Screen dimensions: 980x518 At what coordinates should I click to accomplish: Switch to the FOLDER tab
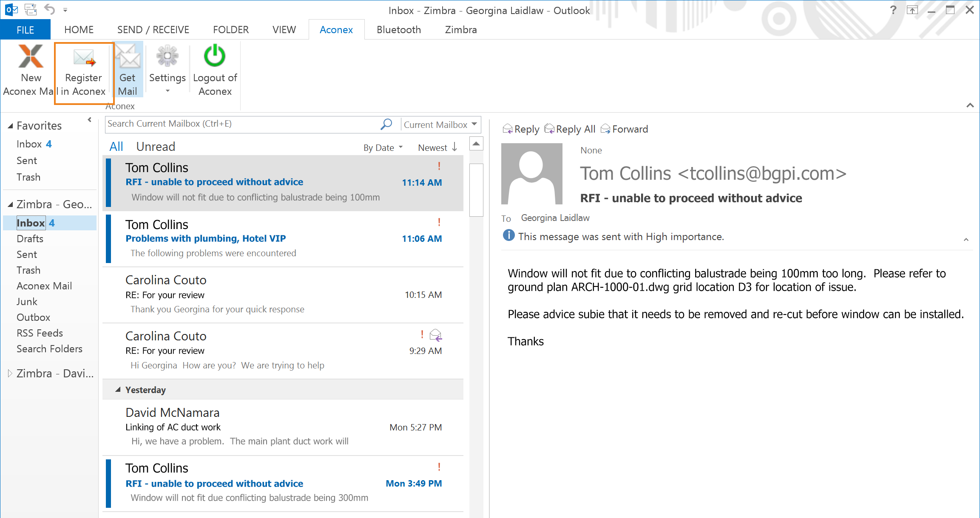pyautogui.click(x=231, y=30)
